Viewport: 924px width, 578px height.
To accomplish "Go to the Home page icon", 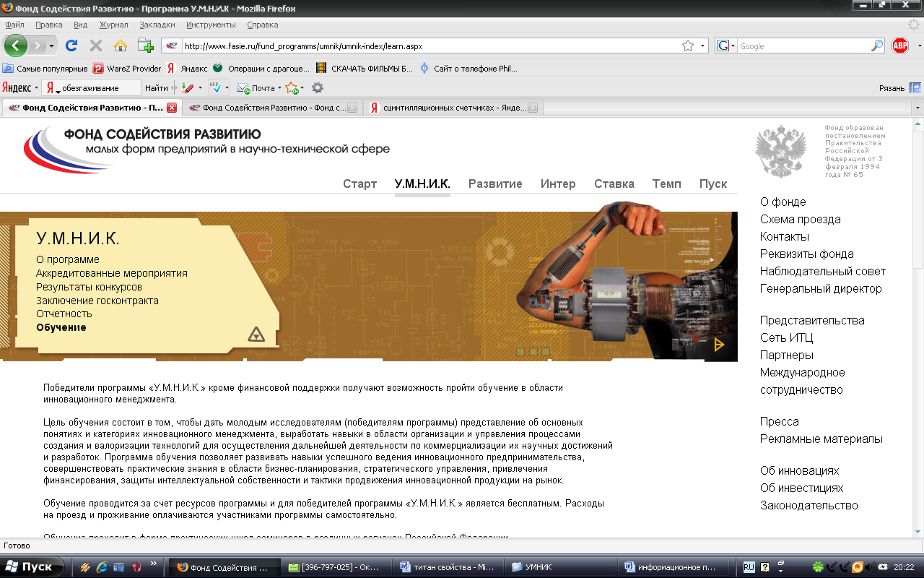I will pyautogui.click(x=121, y=46).
